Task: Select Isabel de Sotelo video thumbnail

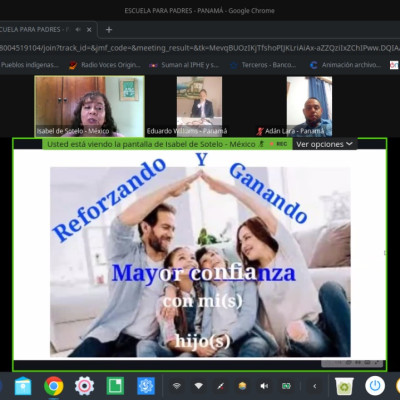Action: click(x=90, y=106)
